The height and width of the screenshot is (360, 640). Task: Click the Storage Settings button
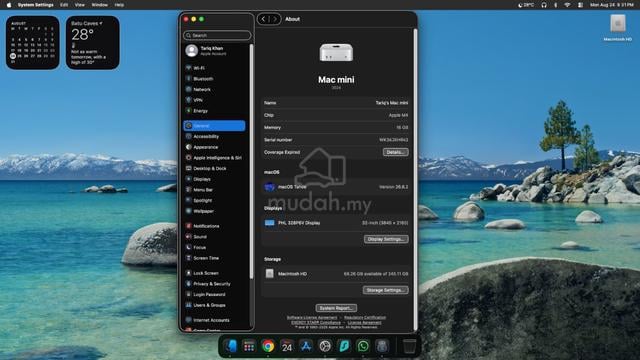click(x=386, y=290)
